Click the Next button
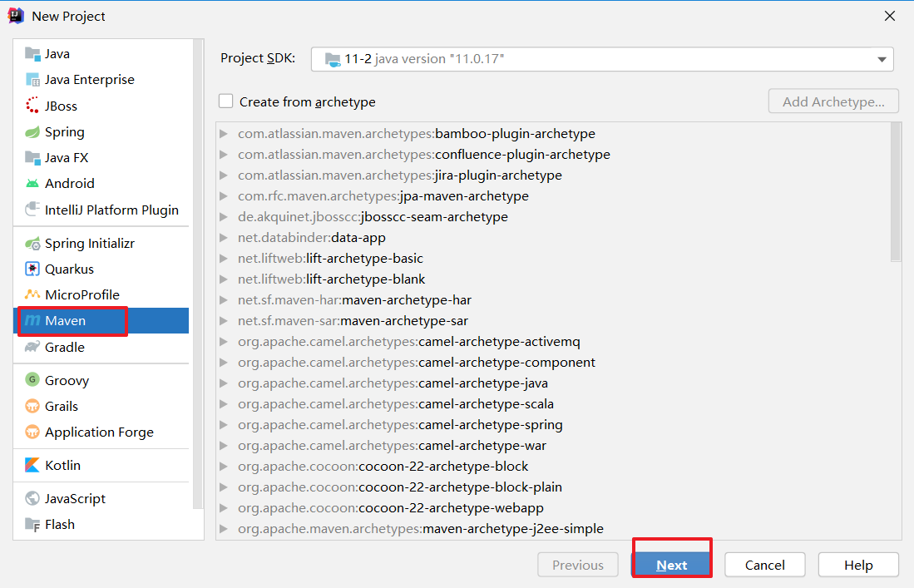Image resolution: width=914 pixels, height=588 pixels. (x=671, y=565)
